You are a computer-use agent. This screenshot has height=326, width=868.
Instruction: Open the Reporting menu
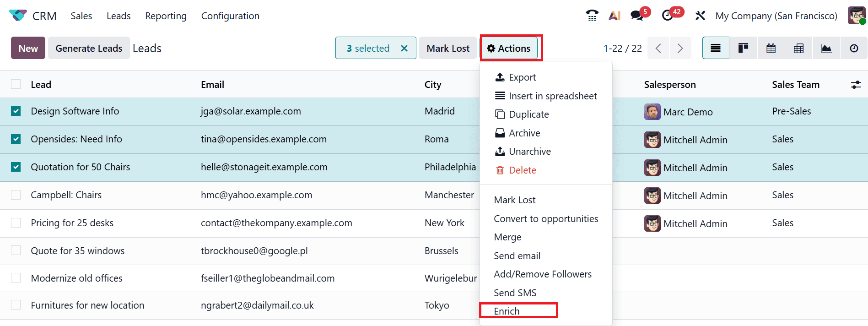pyautogui.click(x=166, y=16)
